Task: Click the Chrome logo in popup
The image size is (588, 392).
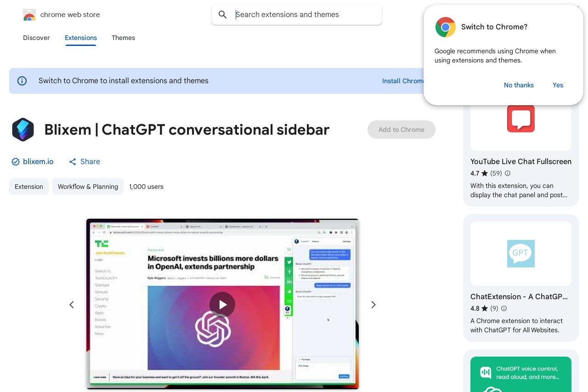Action: 445,27
